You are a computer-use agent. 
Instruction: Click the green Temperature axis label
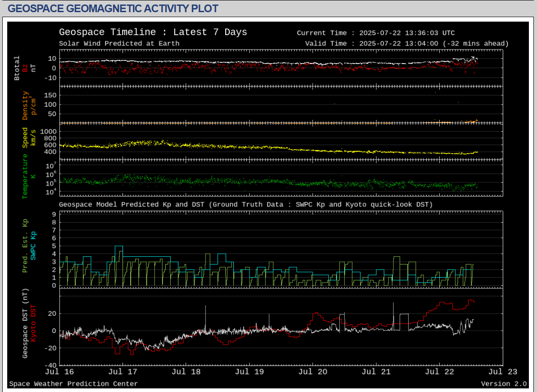(x=25, y=176)
